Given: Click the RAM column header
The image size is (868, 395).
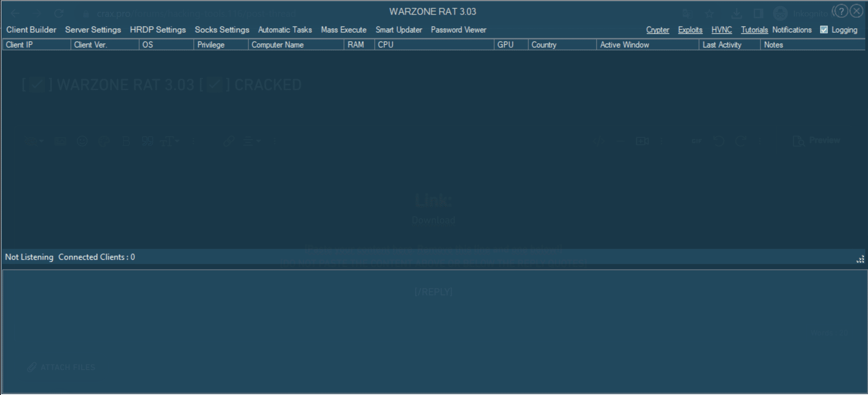Looking at the screenshot, I should point(359,45).
